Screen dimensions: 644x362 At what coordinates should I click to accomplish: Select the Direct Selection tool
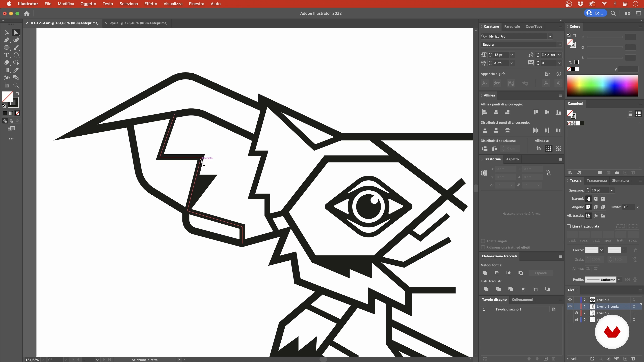[x=16, y=33]
